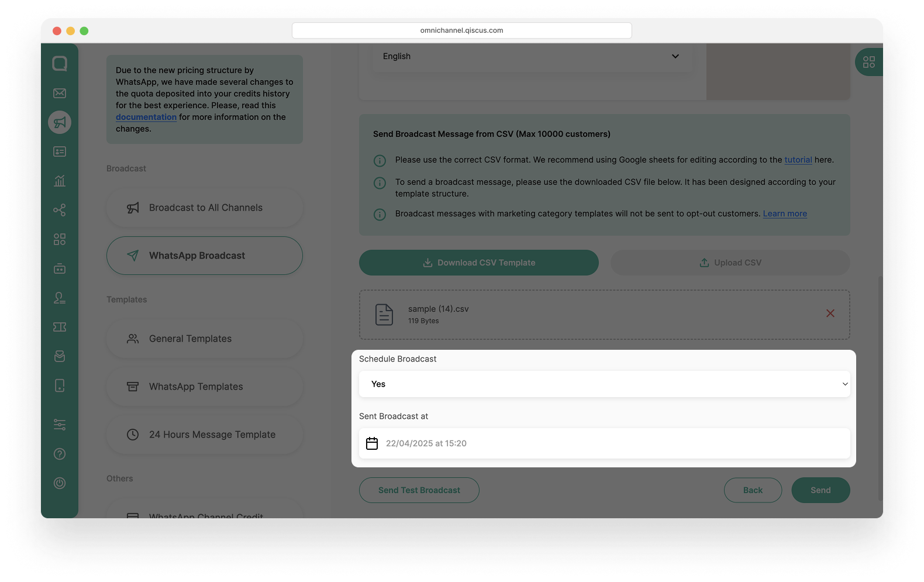Click the Back button
This screenshot has width=924, height=582.
point(753,490)
